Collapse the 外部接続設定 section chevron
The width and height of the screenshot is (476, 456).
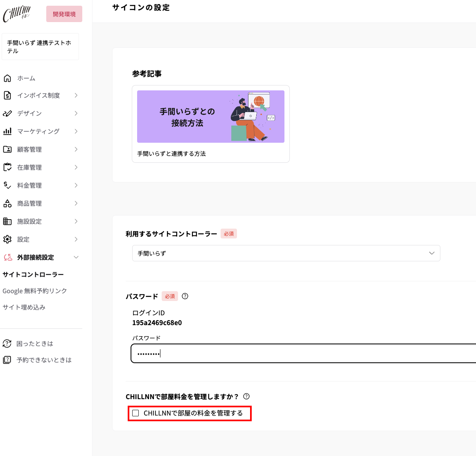(x=76, y=257)
